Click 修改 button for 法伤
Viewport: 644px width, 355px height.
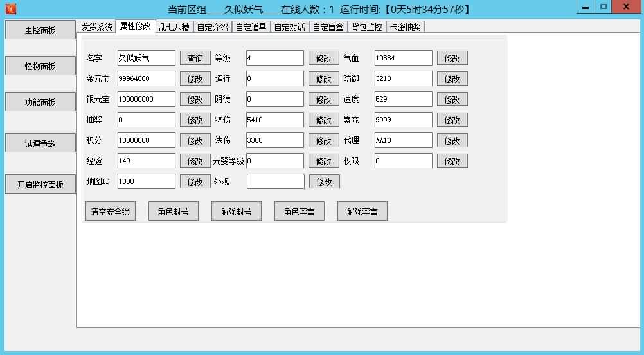(324, 140)
